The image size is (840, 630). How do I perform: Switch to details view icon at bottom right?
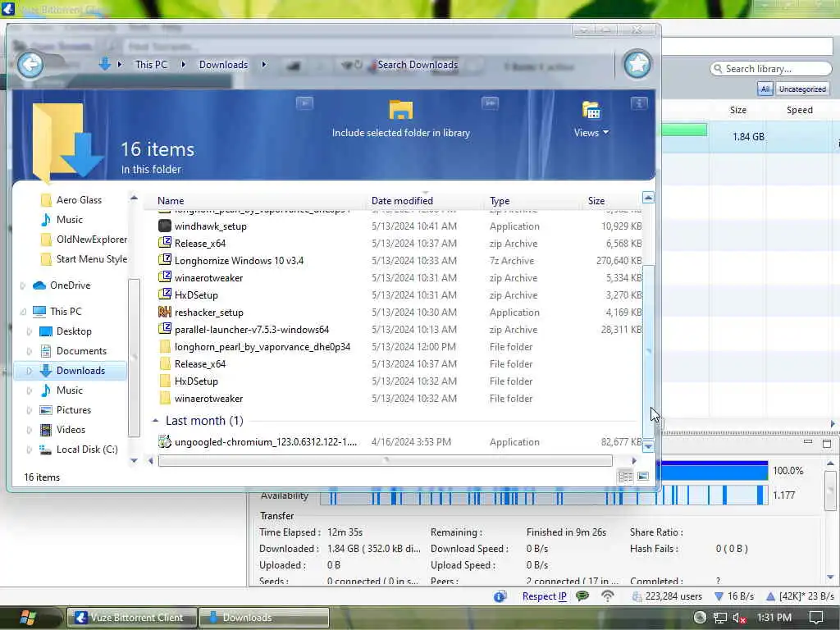click(x=625, y=477)
